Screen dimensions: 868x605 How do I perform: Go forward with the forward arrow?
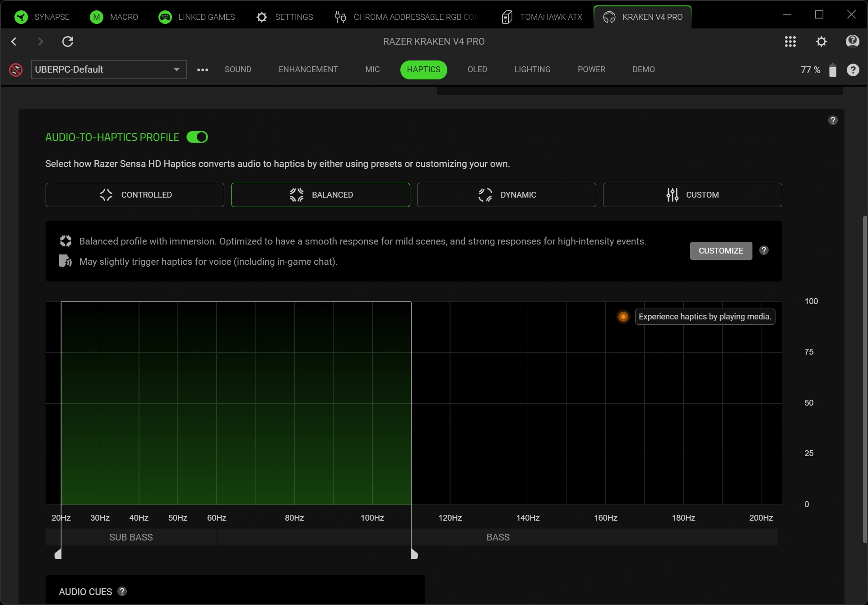pyautogui.click(x=41, y=42)
